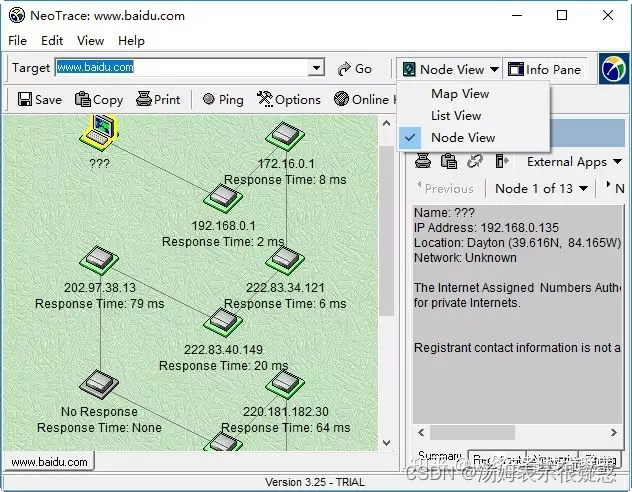Open the Node View dropdown button

point(450,69)
